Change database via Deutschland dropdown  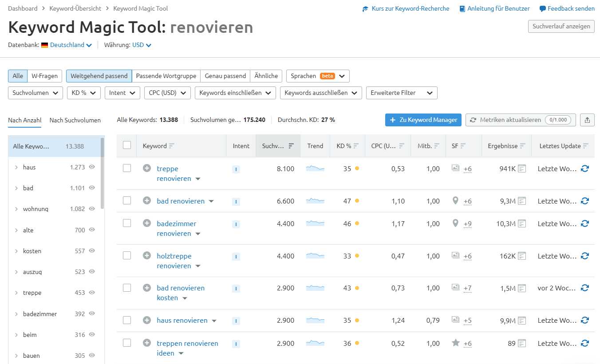pos(71,45)
